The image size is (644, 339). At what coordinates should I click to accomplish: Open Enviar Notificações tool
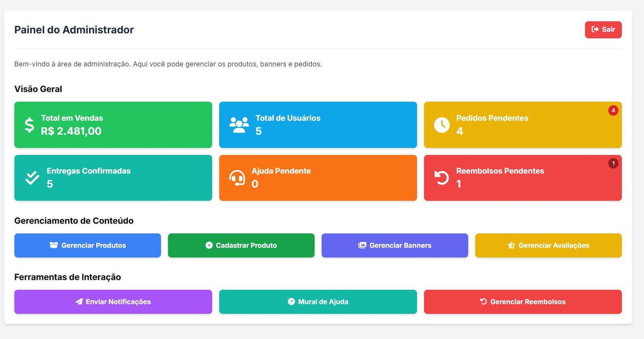(113, 302)
